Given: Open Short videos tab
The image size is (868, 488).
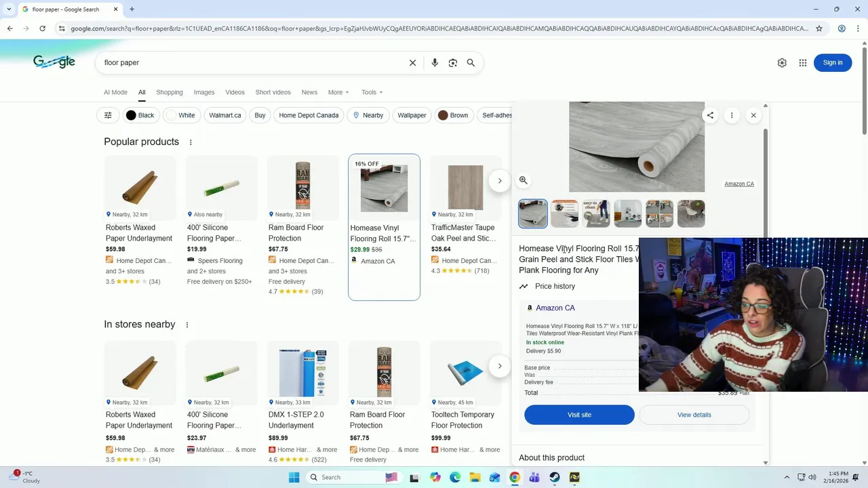Looking at the screenshot, I should coord(273,92).
